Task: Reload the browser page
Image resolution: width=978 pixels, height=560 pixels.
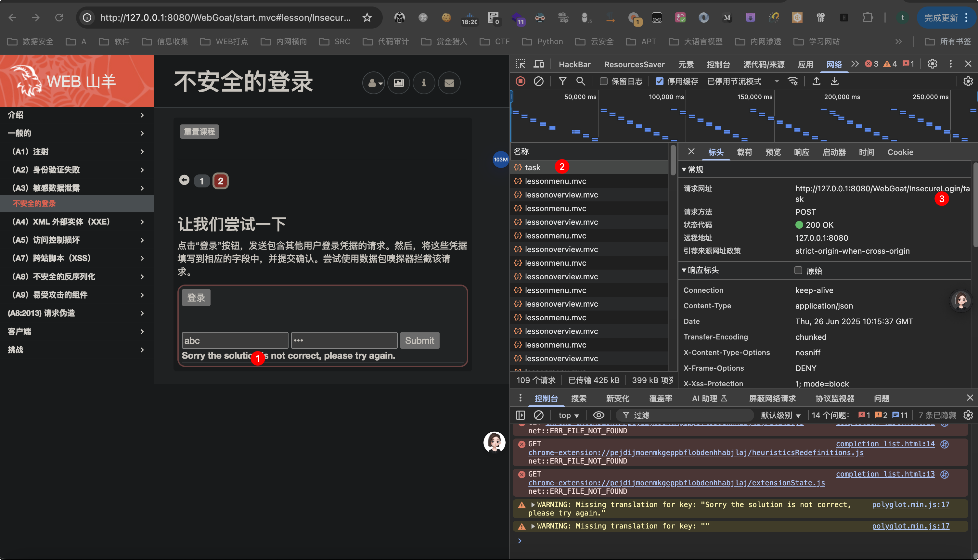Action: [x=59, y=17]
